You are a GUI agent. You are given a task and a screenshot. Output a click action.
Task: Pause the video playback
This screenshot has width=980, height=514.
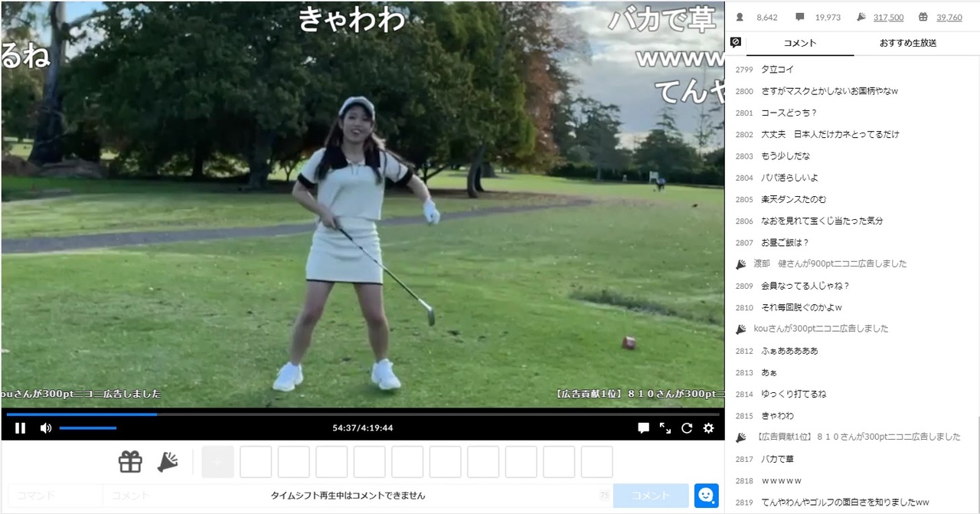[21, 428]
